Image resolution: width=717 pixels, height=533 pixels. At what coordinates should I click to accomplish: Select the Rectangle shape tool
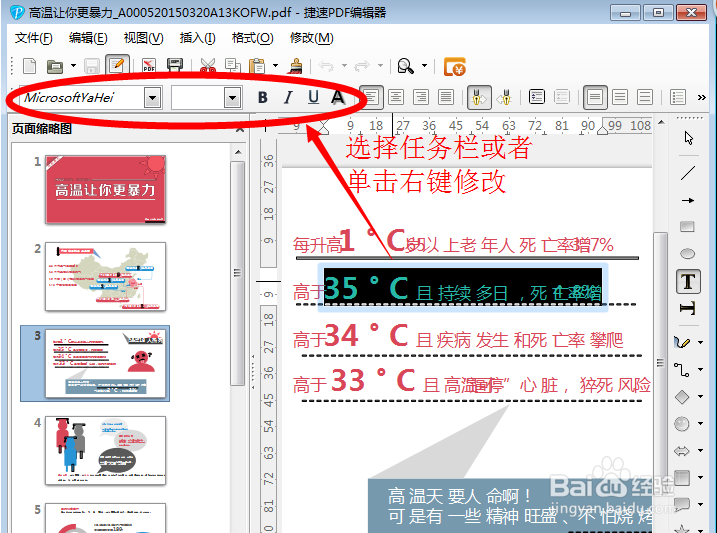click(687, 226)
